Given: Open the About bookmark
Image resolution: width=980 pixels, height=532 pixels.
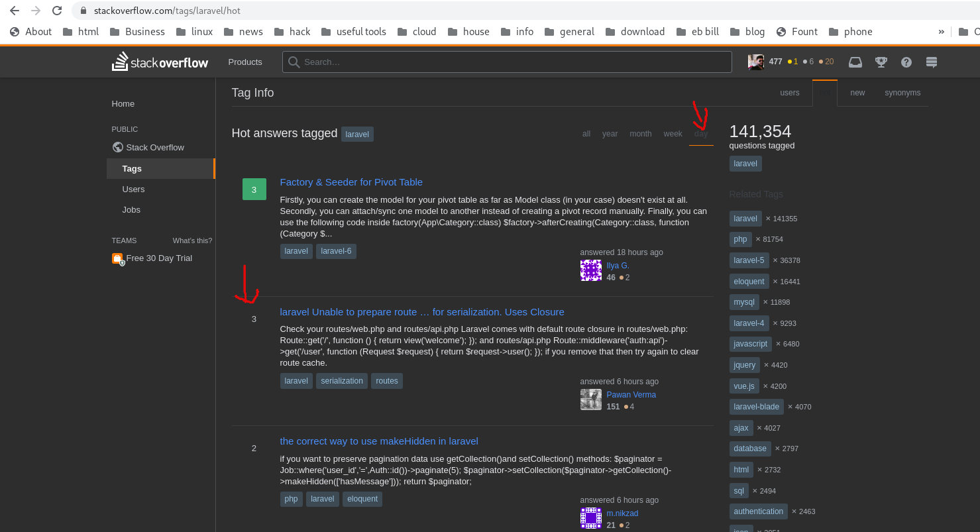Looking at the screenshot, I should [30, 32].
